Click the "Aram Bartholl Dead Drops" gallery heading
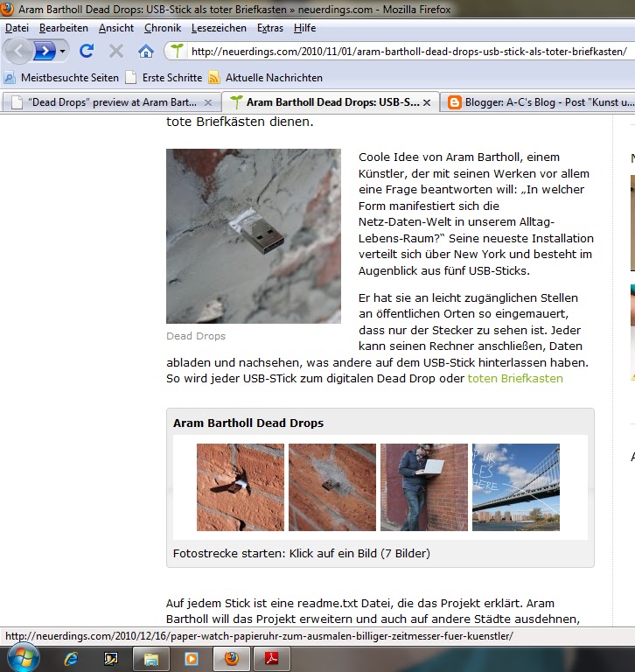This screenshot has width=635, height=672. click(248, 423)
